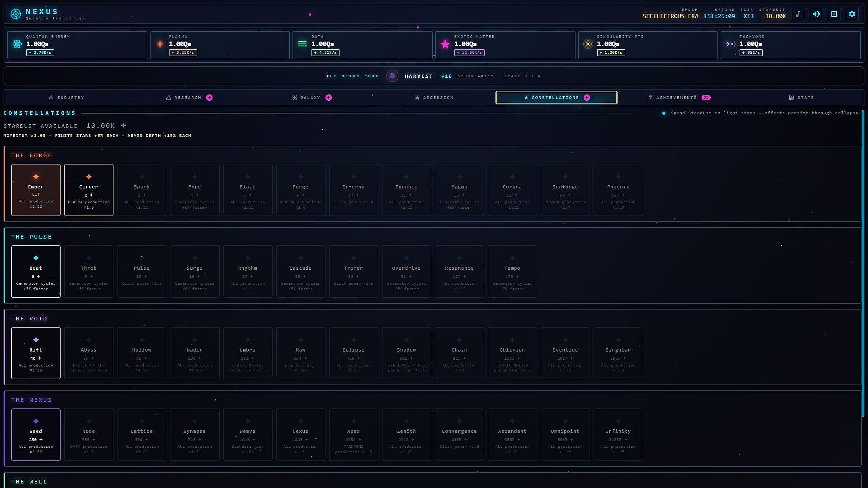The height and width of the screenshot is (488, 868).
Task: Click the Abyss star card
Action: point(89,353)
